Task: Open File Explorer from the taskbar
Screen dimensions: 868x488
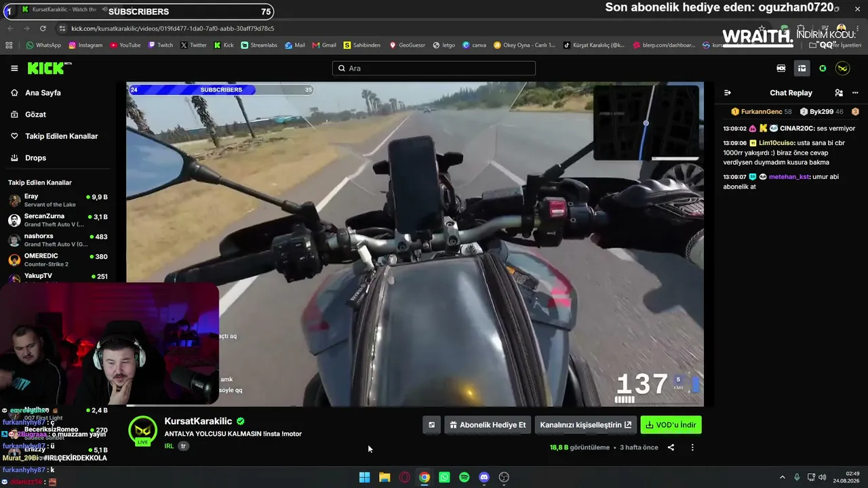Action: (x=384, y=477)
